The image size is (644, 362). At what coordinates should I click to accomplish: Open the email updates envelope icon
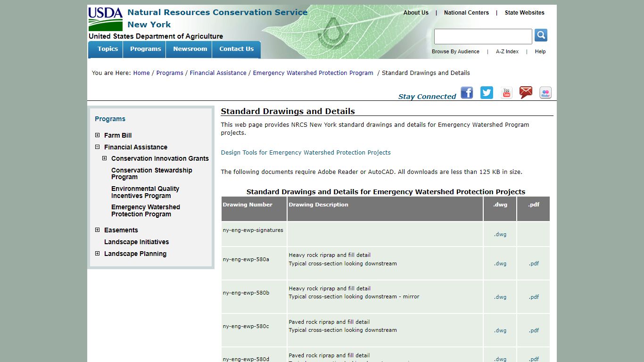point(526,92)
